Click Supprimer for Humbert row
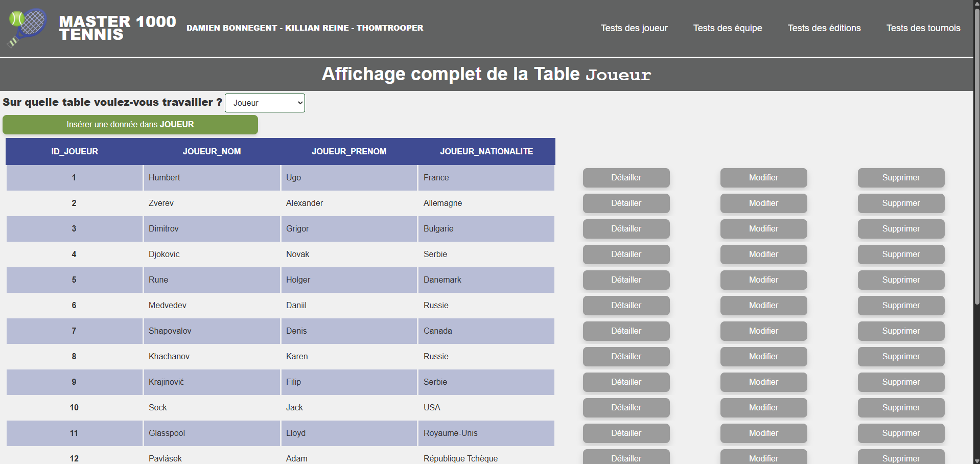980x464 pixels. coord(901,178)
